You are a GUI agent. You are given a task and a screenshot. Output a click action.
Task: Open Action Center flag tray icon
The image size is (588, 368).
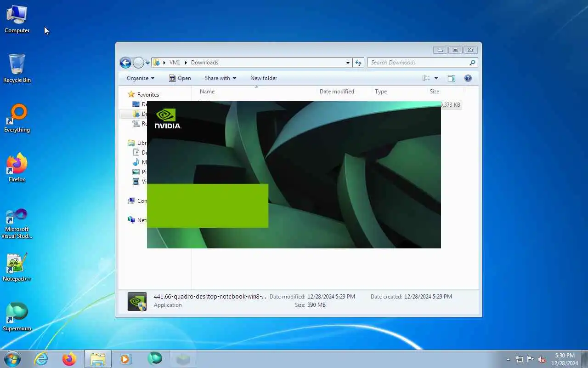[x=531, y=359]
